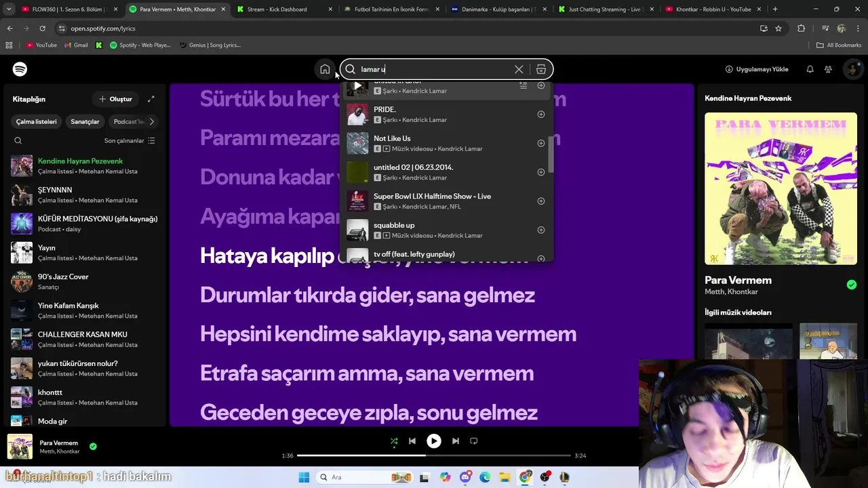Search within the library using magnifier
The width and height of the screenshot is (868, 488).
[x=18, y=140]
